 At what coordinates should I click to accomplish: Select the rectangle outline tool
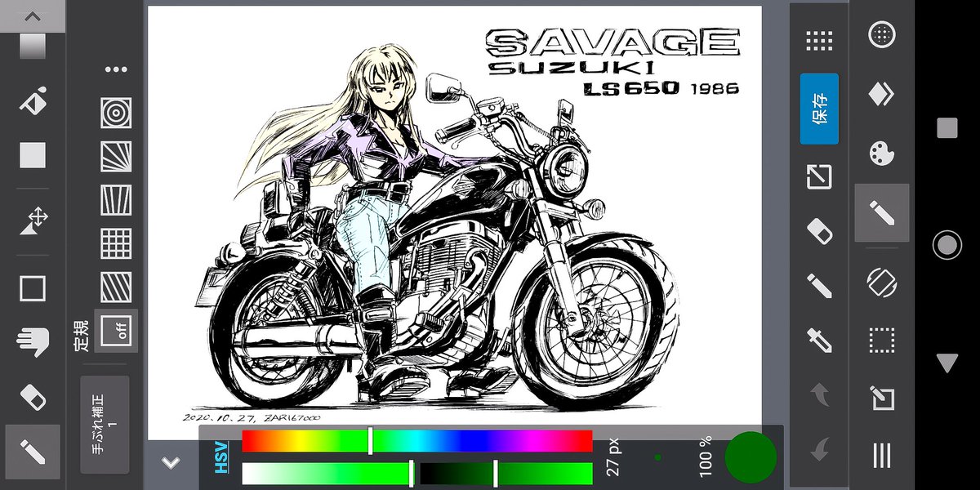[x=33, y=288]
